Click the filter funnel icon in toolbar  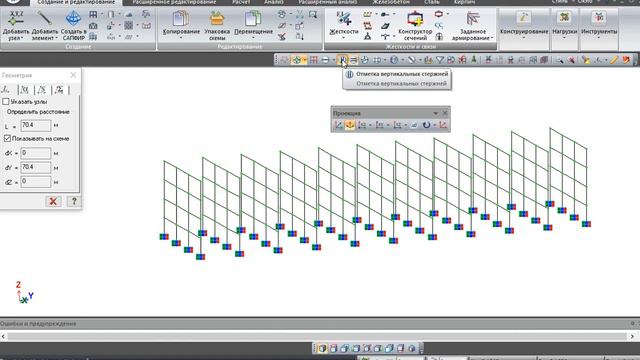(440, 60)
